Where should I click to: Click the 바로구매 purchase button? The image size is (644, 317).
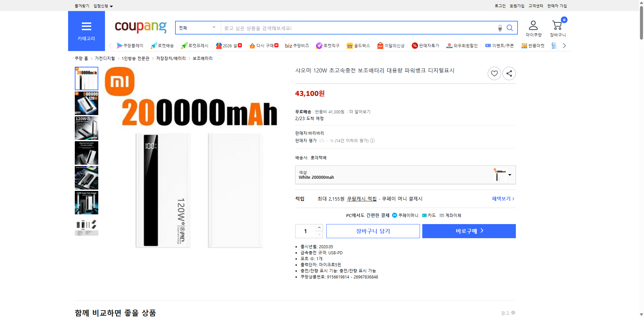pyautogui.click(x=469, y=231)
